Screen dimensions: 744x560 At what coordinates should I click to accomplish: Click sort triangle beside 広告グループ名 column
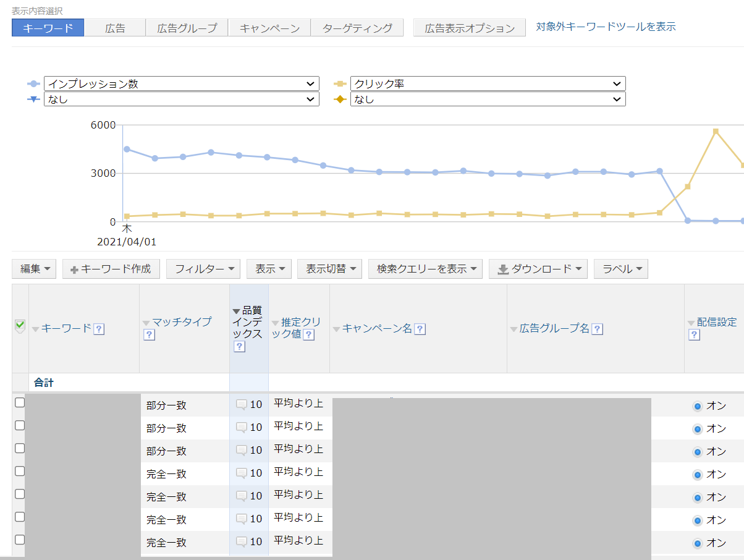tap(514, 329)
